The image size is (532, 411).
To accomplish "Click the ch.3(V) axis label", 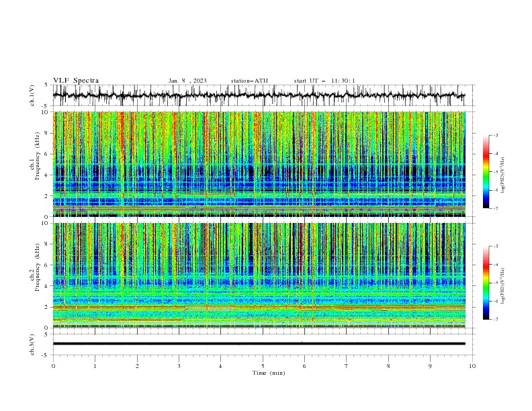I will (32, 345).
